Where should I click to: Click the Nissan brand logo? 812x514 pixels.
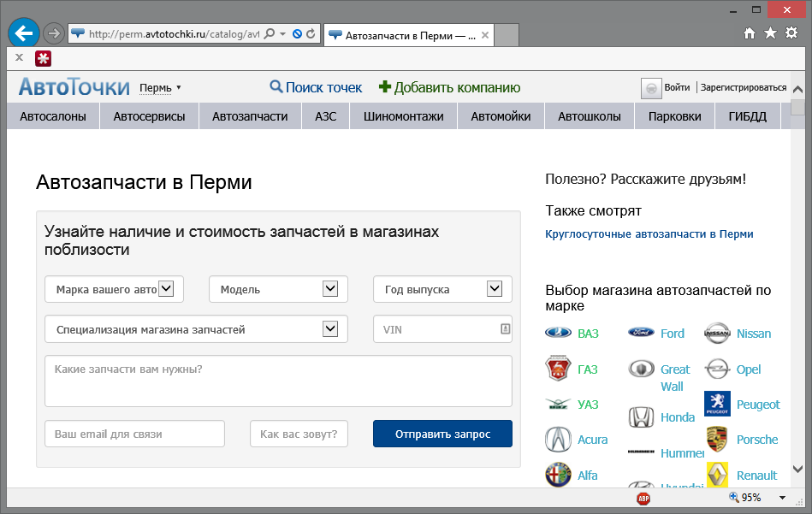(x=717, y=334)
